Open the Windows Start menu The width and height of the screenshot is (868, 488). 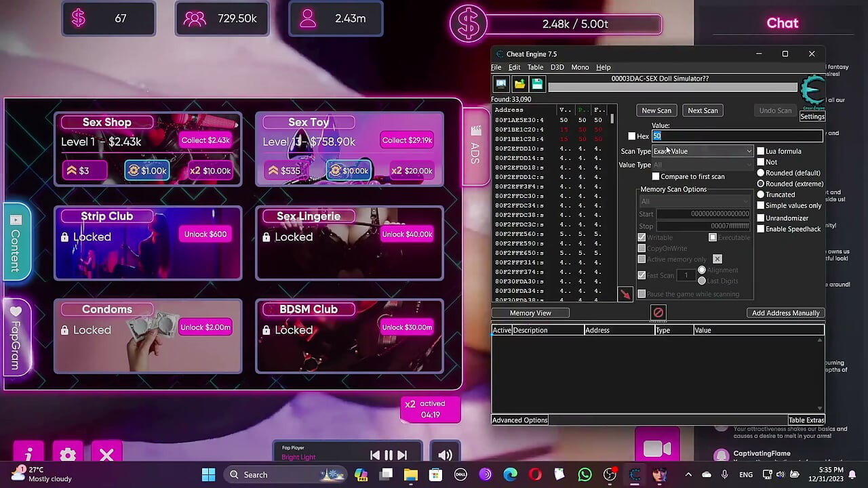pyautogui.click(x=208, y=474)
